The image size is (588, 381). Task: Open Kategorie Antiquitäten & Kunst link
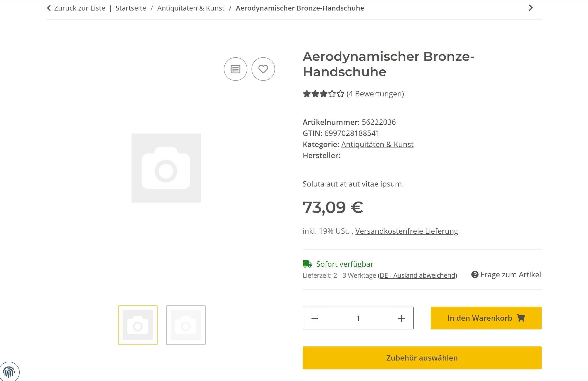pyautogui.click(x=377, y=144)
